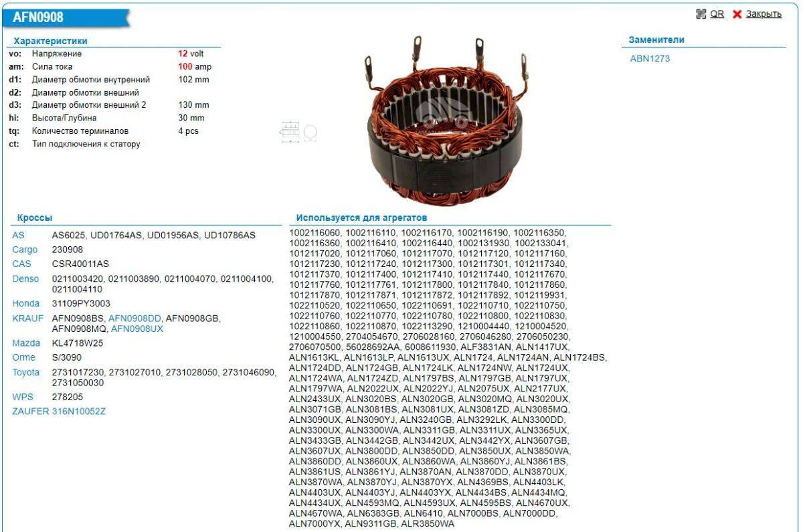Open the AS brand cross-reference
This screenshot has width=803, height=532.
tap(18, 236)
